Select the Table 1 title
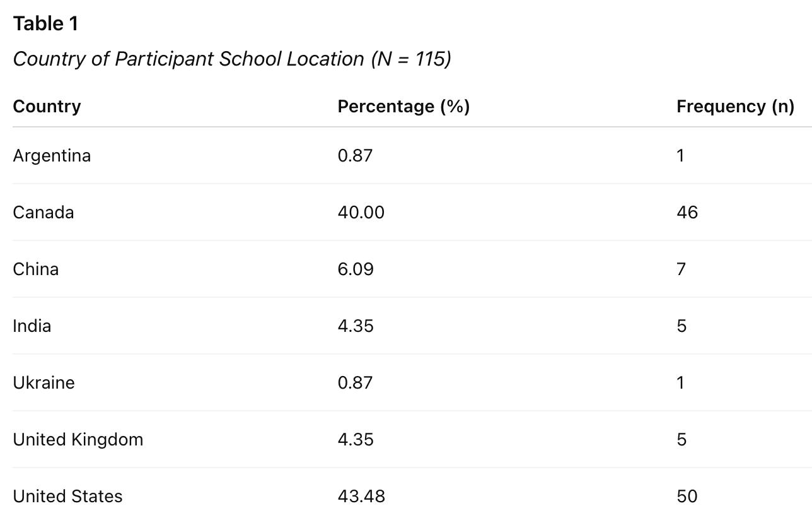 [x=45, y=23]
